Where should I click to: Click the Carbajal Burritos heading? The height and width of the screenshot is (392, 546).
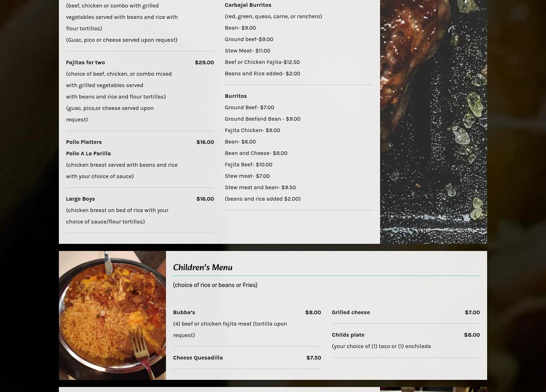pyautogui.click(x=248, y=5)
